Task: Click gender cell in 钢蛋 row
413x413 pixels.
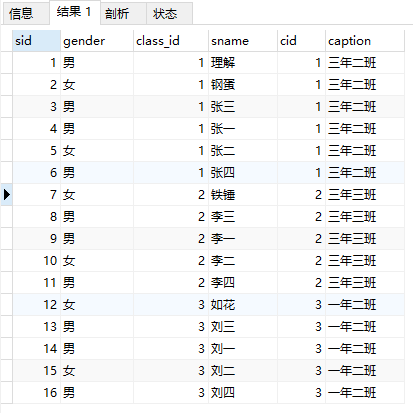Action: (x=97, y=84)
